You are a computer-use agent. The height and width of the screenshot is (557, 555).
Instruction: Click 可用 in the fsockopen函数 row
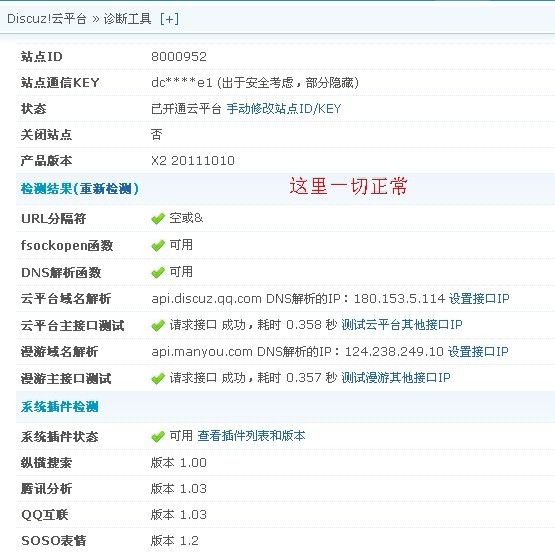click(181, 245)
